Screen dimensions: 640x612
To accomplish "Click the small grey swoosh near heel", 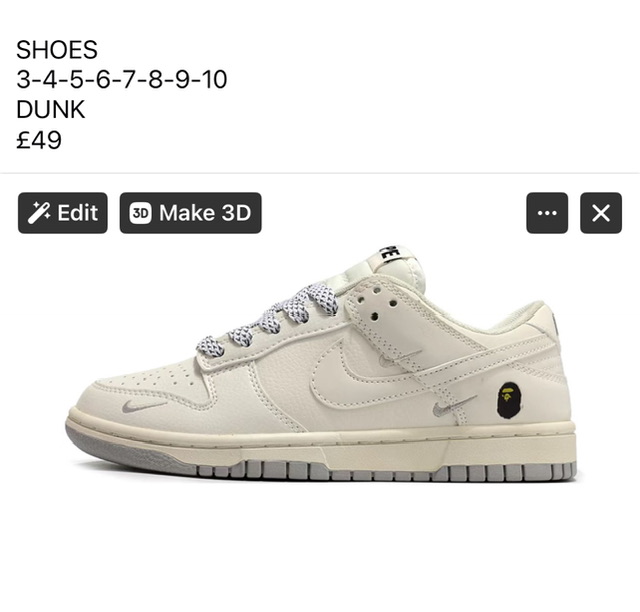I will pyautogui.click(x=455, y=405).
